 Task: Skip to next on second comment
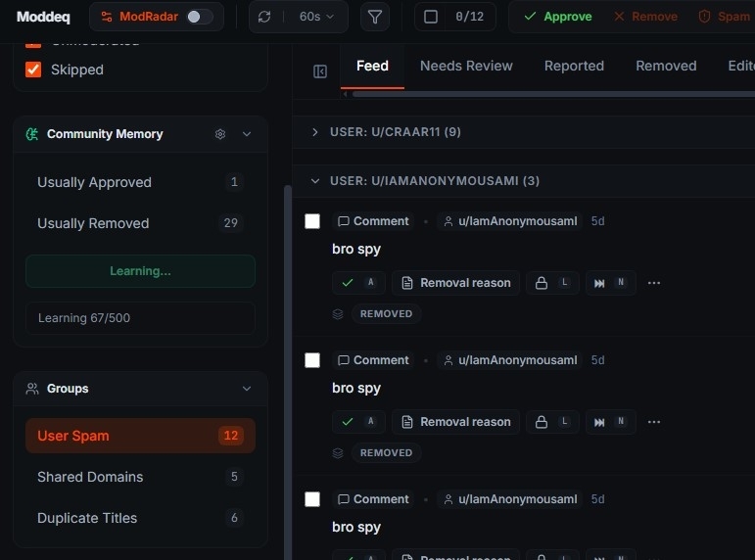610,422
